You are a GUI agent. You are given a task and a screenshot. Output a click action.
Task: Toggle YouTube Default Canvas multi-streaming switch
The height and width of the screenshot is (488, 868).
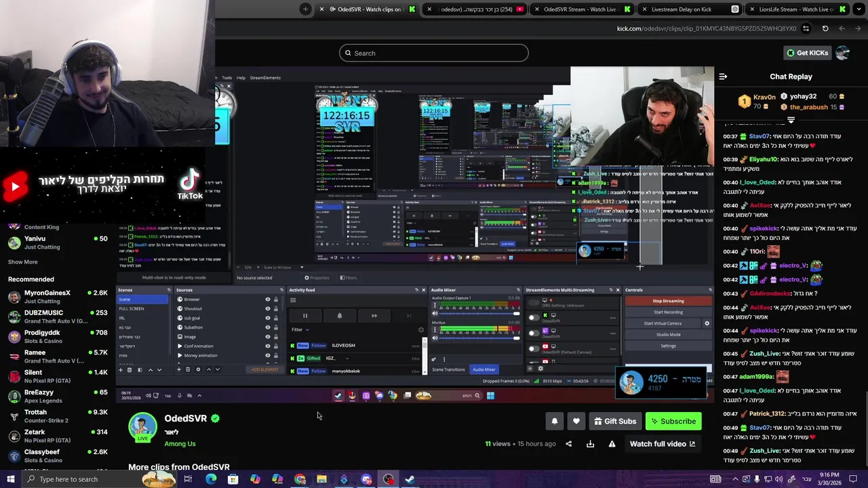[534, 349]
